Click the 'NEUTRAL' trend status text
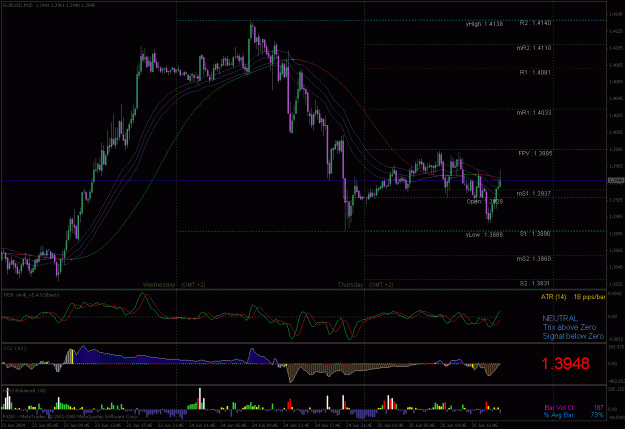Image resolution: width=625 pixels, height=429 pixels. (560, 318)
